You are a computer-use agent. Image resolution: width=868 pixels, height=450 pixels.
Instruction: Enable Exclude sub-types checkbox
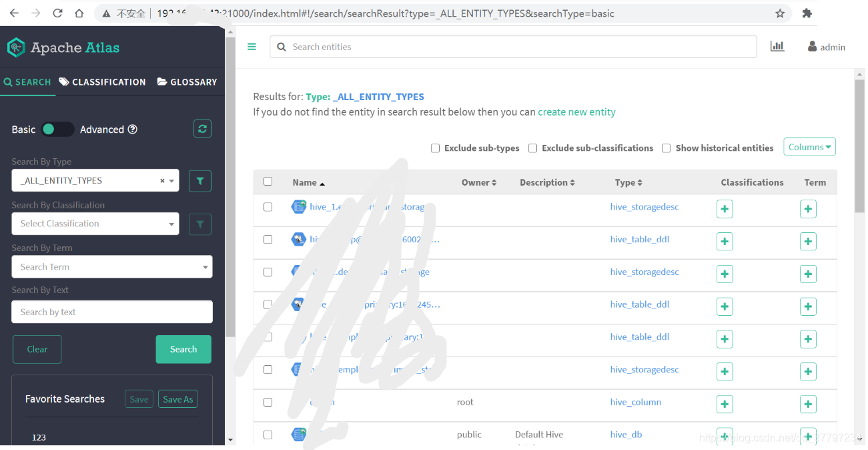click(x=436, y=148)
